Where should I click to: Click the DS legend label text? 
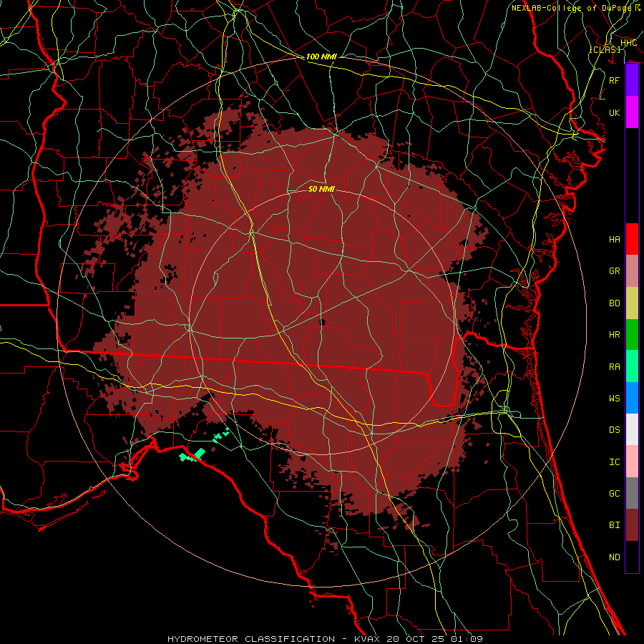tap(614, 429)
